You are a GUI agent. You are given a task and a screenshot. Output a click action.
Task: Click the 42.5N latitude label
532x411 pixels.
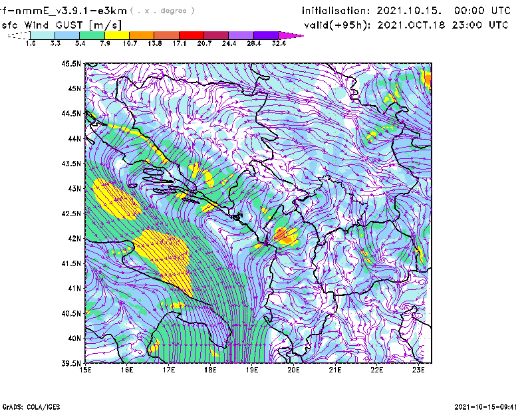(x=71, y=213)
